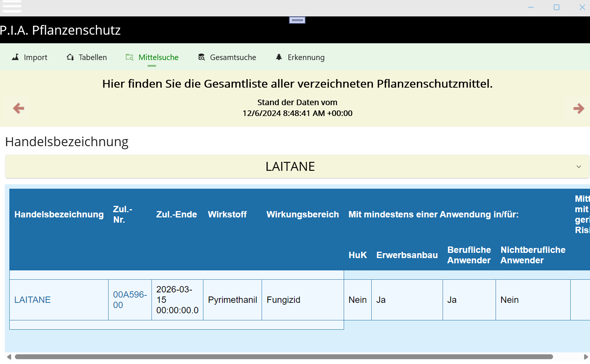The height and width of the screenshot is (364, 590).
Task: Click the Gesamtsuche database search icon
Action: [202, 57]
